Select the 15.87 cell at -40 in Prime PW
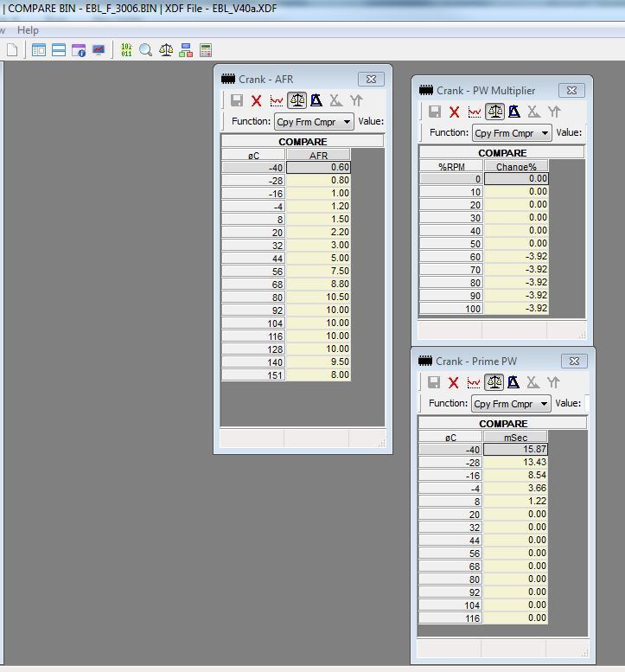The width and height of the screenshot is (625, 672). tap(515, 450)
